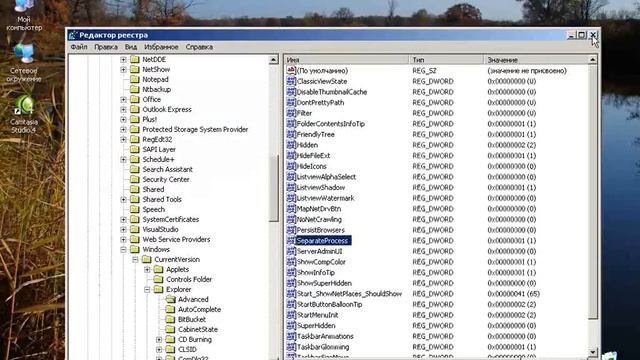Screen dimensions: 640x360
Task: Click the default value string icon
Action: point(291,70)
